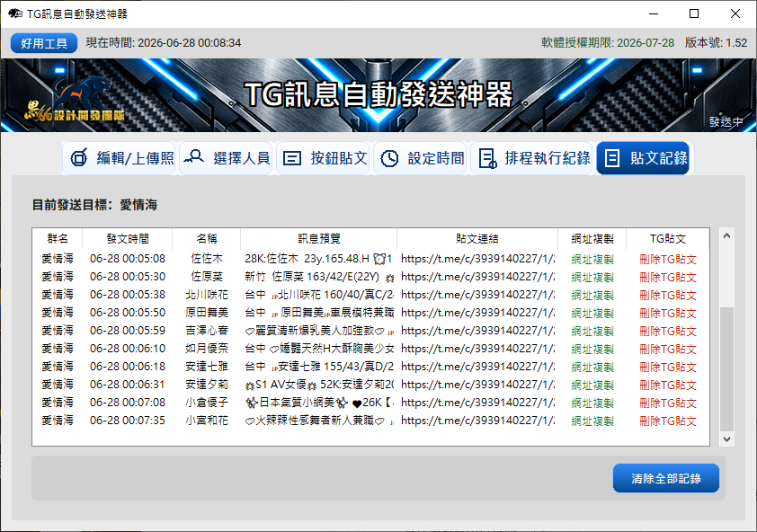
Task: Click the clock icon for setting time
Action: [x=389, y=158]
